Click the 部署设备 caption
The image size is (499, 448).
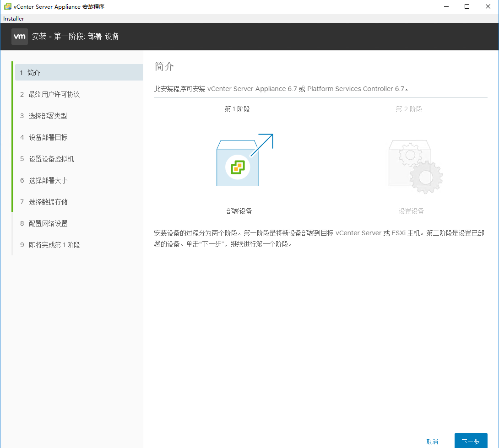239,211
